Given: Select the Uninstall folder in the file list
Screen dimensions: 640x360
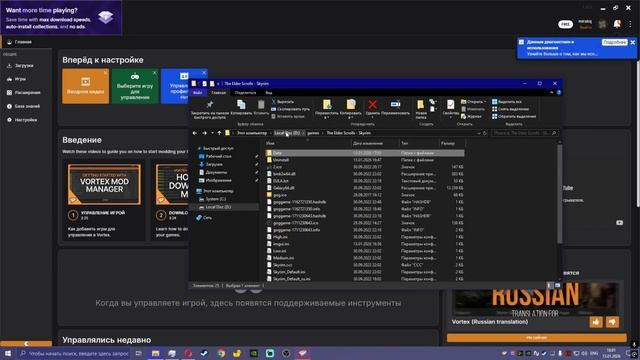Looking at the screenshot, I should [364, 160].
